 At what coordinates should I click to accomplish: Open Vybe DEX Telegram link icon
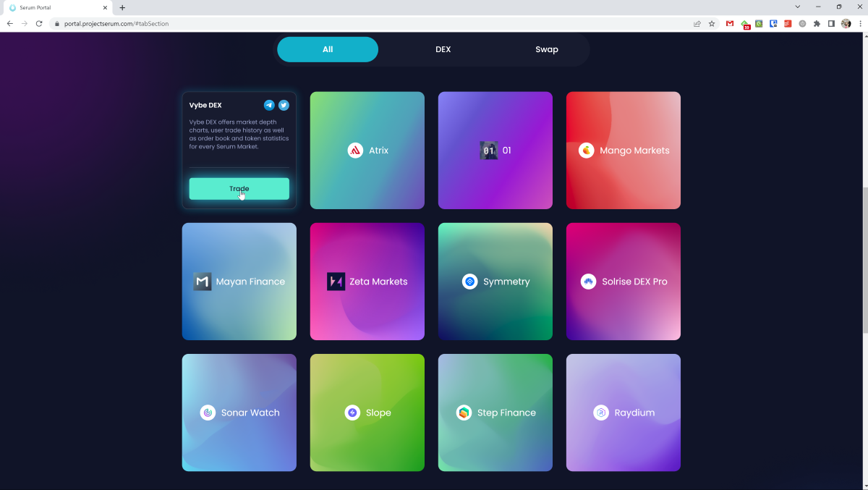[x=269, y=105]
